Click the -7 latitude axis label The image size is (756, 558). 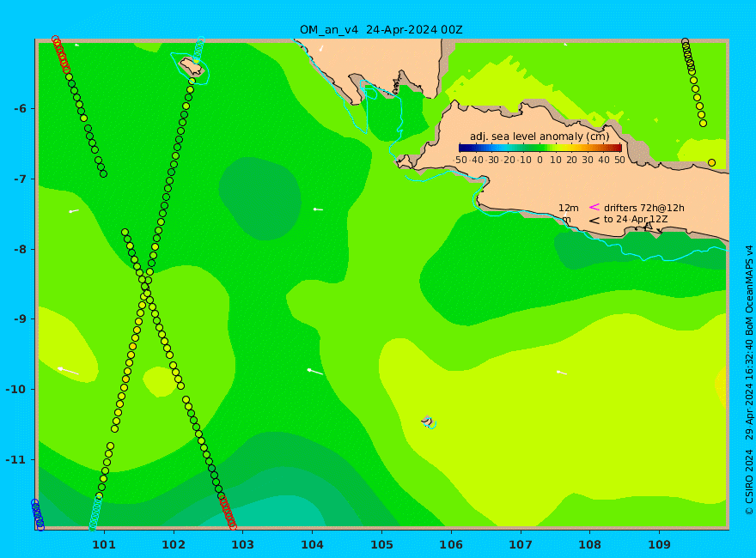point(21,179)
